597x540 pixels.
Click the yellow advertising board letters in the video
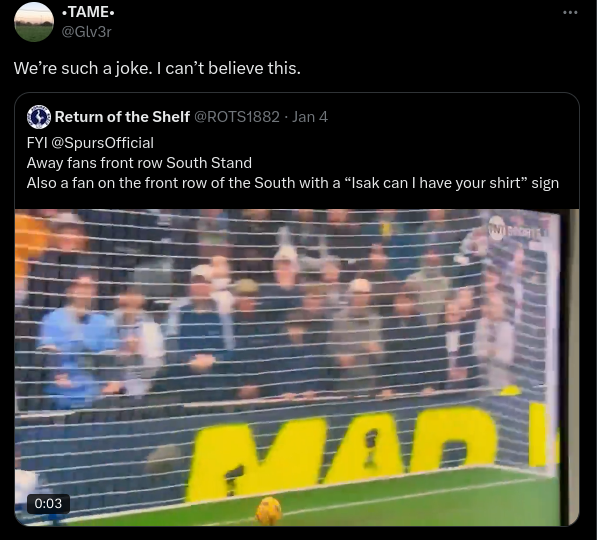(371, 453)
